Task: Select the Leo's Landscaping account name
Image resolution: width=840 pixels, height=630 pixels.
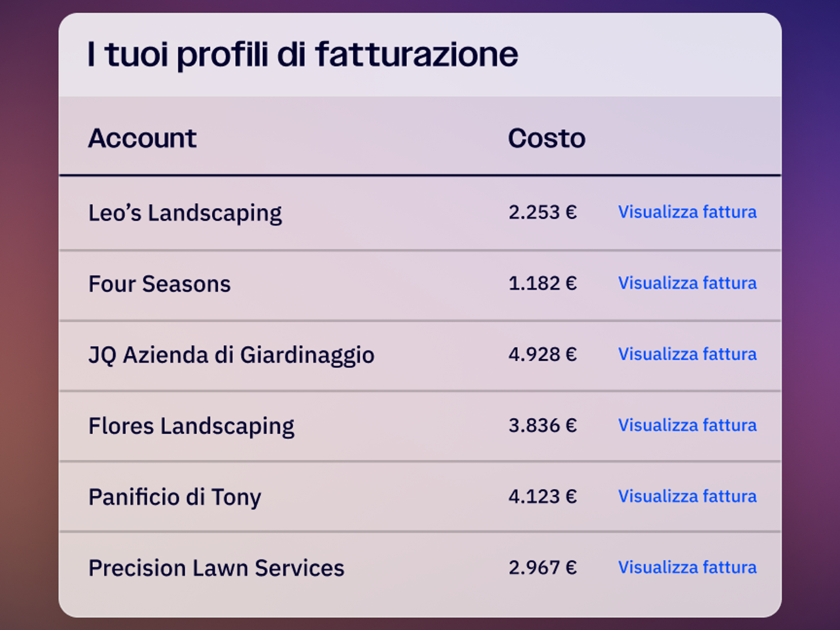Action: (x=185, y=213)
